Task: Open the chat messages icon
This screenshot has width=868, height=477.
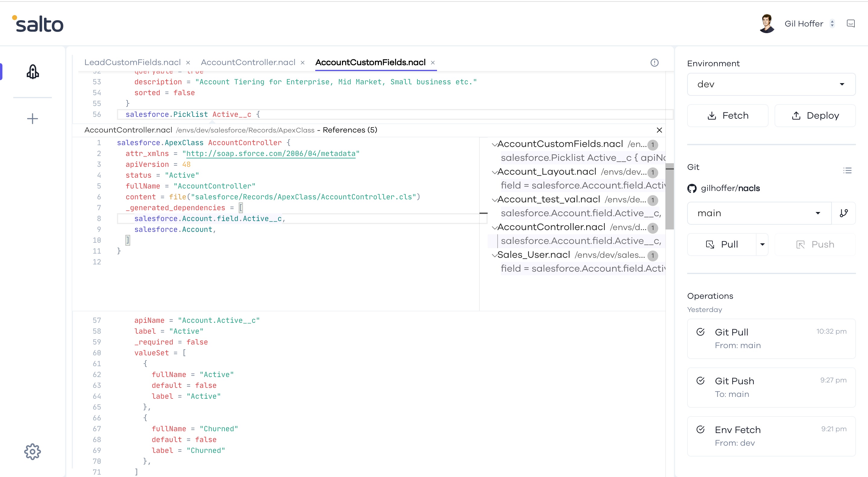Action: pos(851,23)
